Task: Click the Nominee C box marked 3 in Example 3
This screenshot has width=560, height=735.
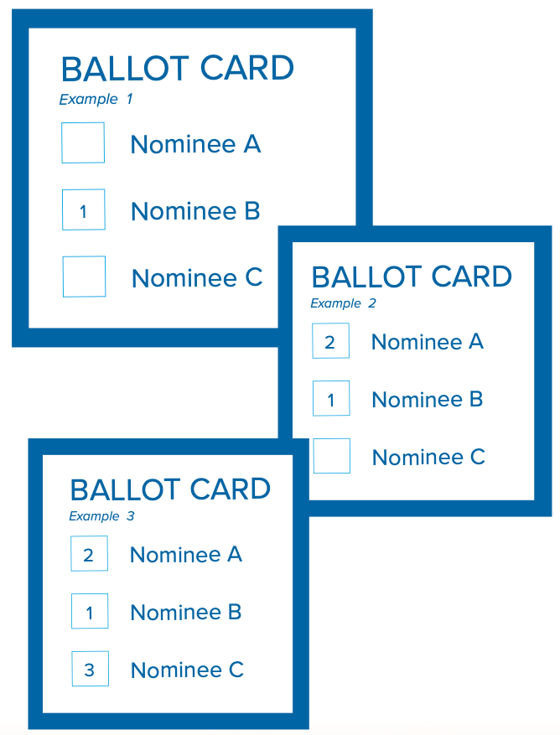Action: 90,669
